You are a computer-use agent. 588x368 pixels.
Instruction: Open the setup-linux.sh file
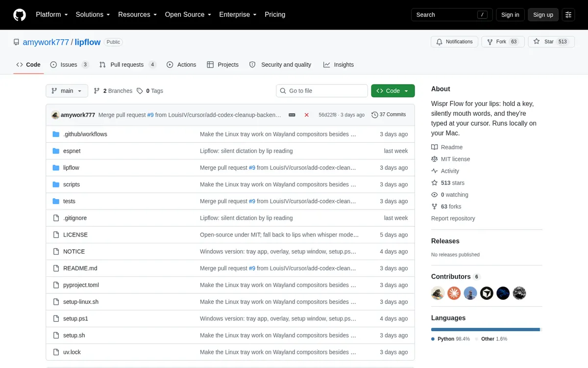coord(81,302)
